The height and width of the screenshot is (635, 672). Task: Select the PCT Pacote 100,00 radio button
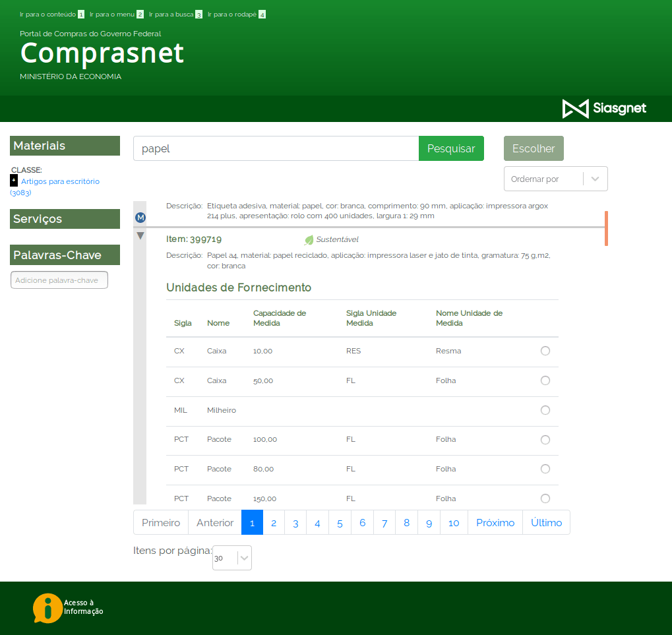point(545,440)
